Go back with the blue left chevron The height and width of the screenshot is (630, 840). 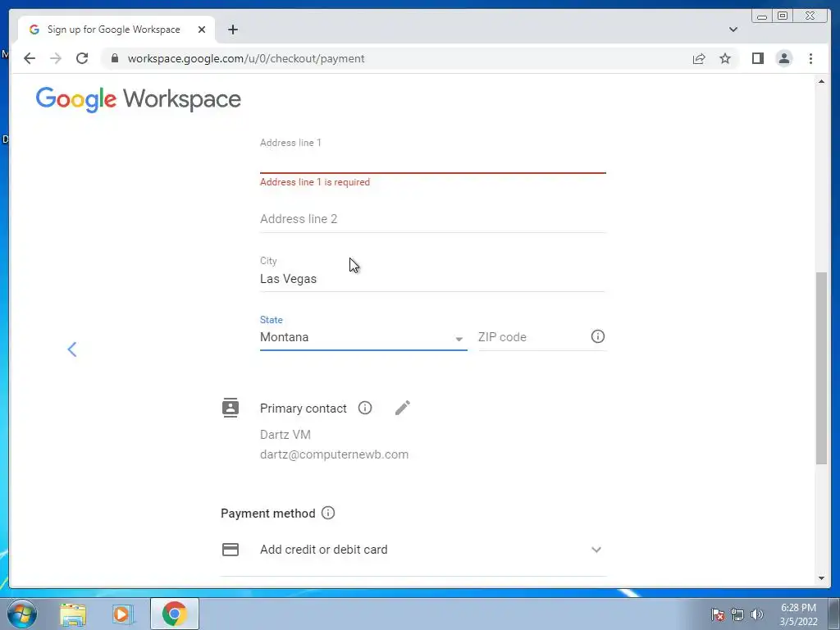pyautogui.click(x=72, y=349)
